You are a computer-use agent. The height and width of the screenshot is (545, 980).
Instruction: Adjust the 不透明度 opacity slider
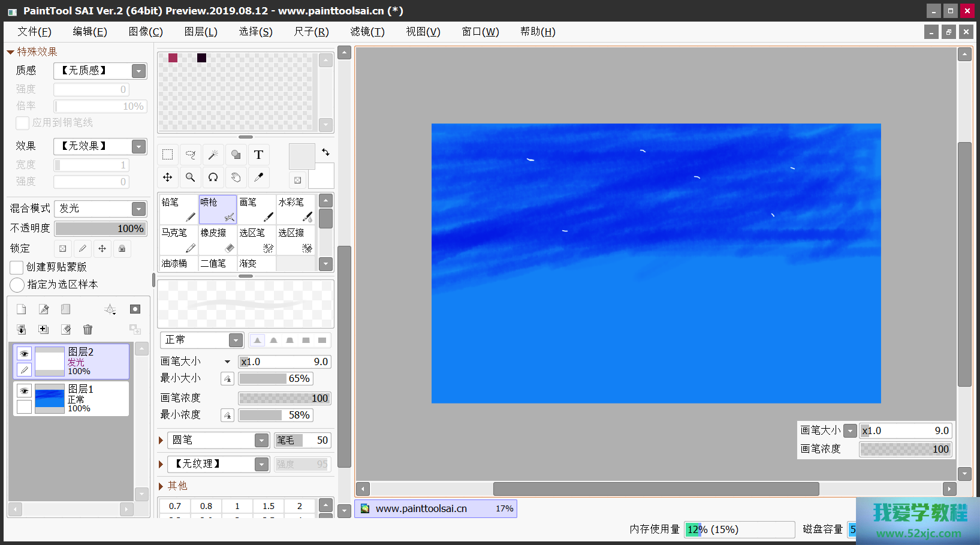point(100,228)
